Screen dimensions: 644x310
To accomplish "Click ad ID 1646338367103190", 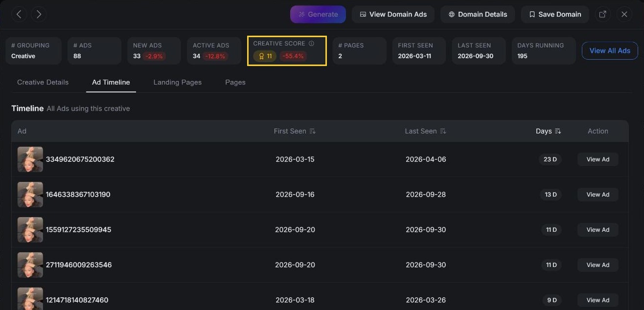I will point(78,195).
